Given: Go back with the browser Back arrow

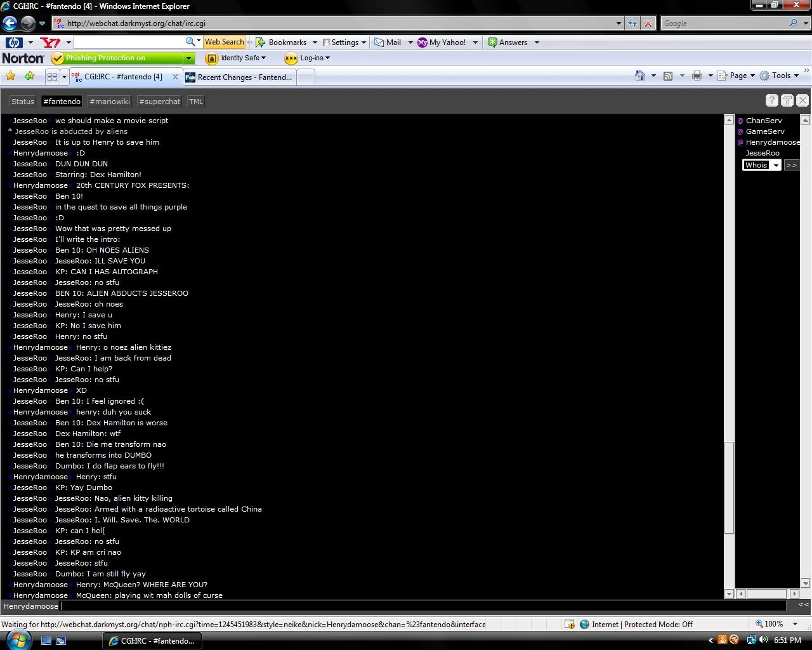Looking at the screenshot, I should pyautogui.click(x=10, y=23).
